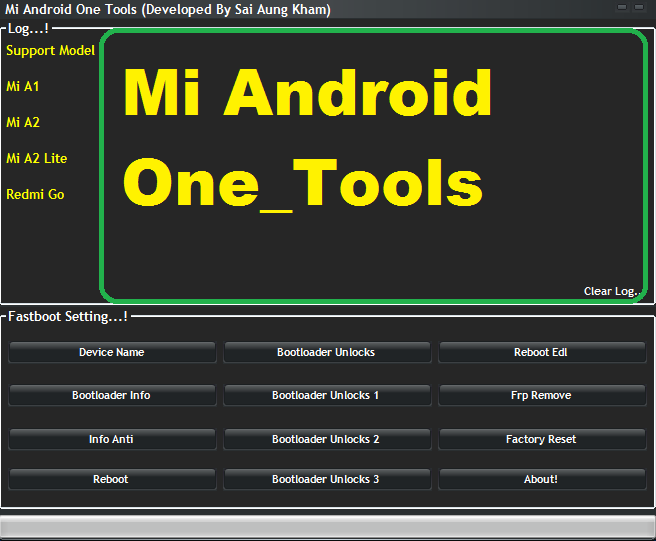656x541 pixels.
Task: Click the Device Name button
Action: click(112, 352)
